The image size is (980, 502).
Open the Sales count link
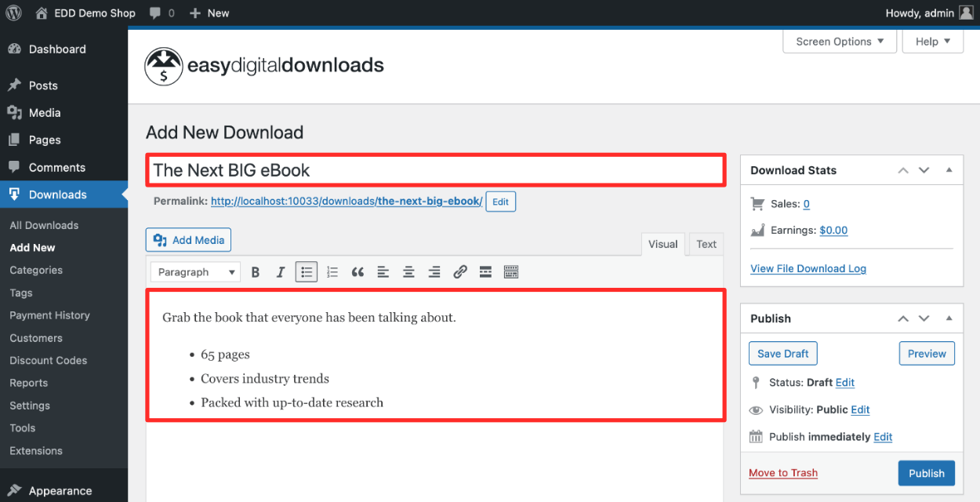pos(807,204)
